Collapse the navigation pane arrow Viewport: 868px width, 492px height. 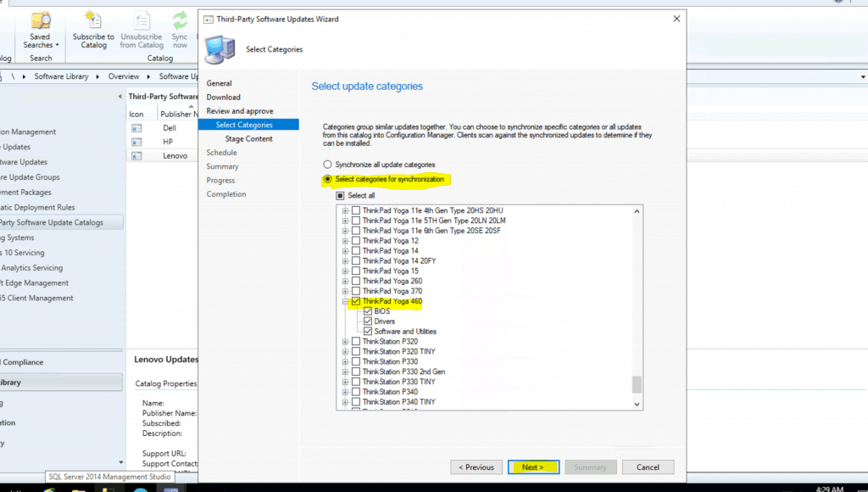120,97
